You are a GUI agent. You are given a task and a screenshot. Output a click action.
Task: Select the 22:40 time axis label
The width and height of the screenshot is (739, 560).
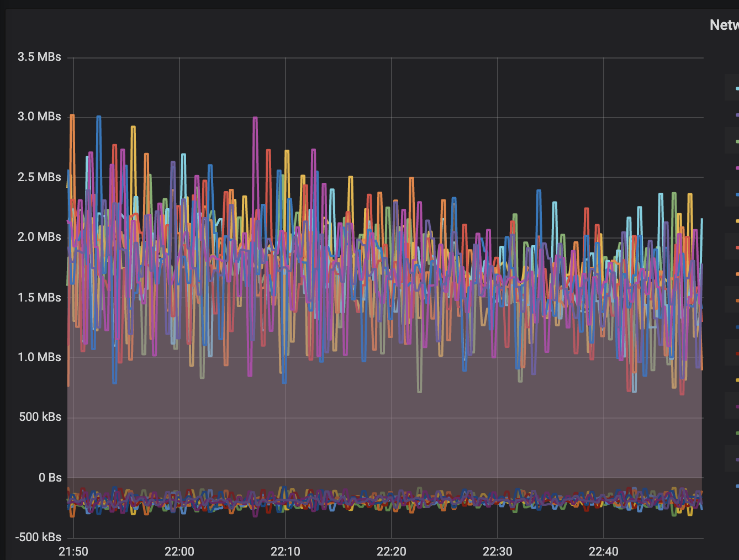click(604, 551)
